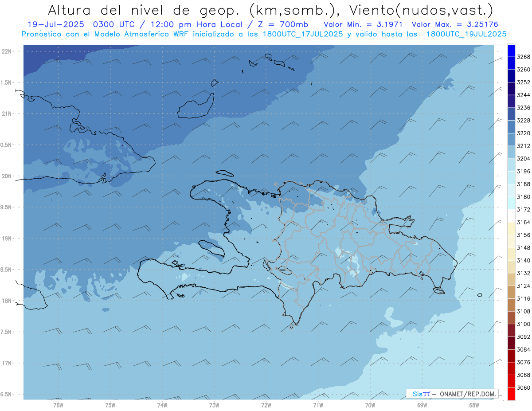
Task: Click the '75W' longitude label
Action: coord(110,405)
